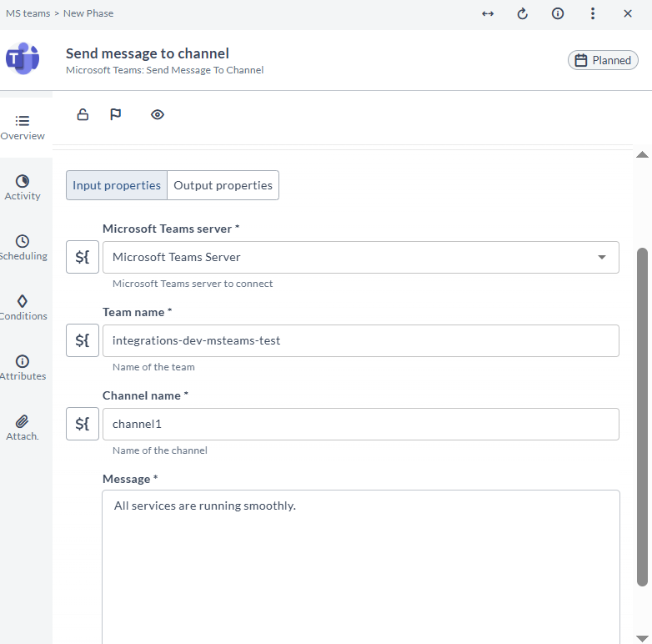Click the 'Channel name *' field label

tap(146, 395)
